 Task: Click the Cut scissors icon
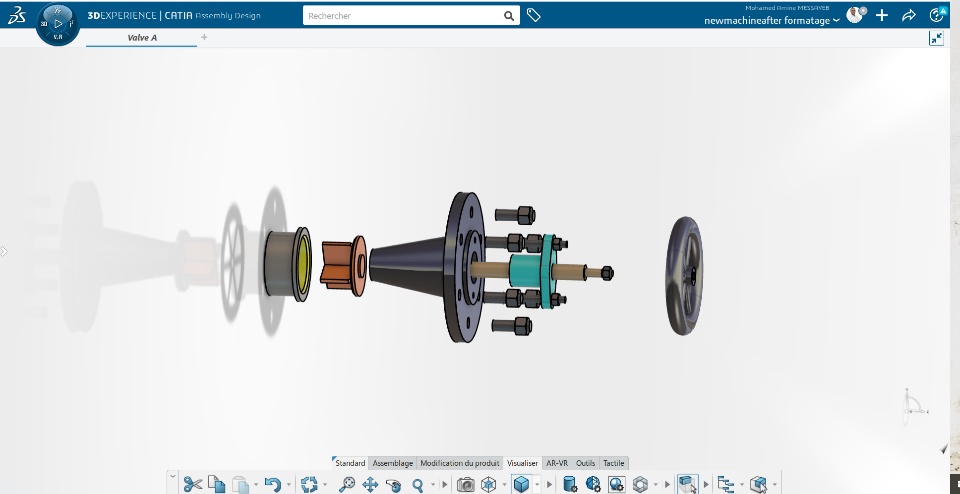[193, 484]
